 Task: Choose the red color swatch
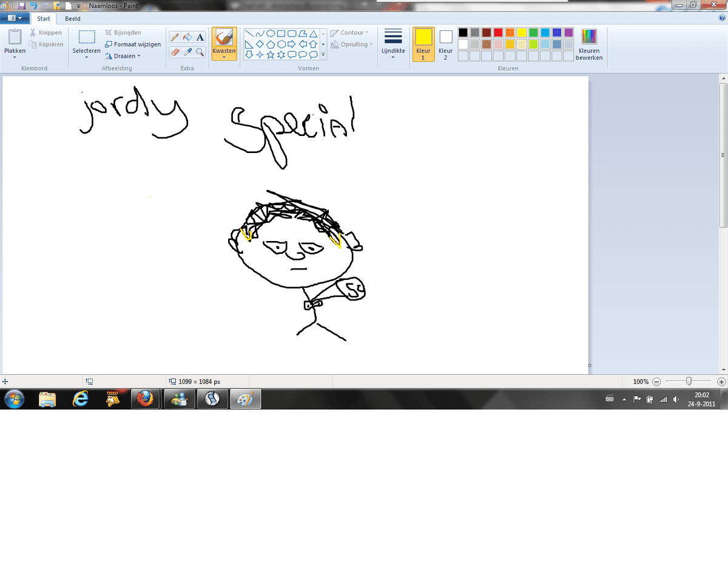[x=498, y=33]
